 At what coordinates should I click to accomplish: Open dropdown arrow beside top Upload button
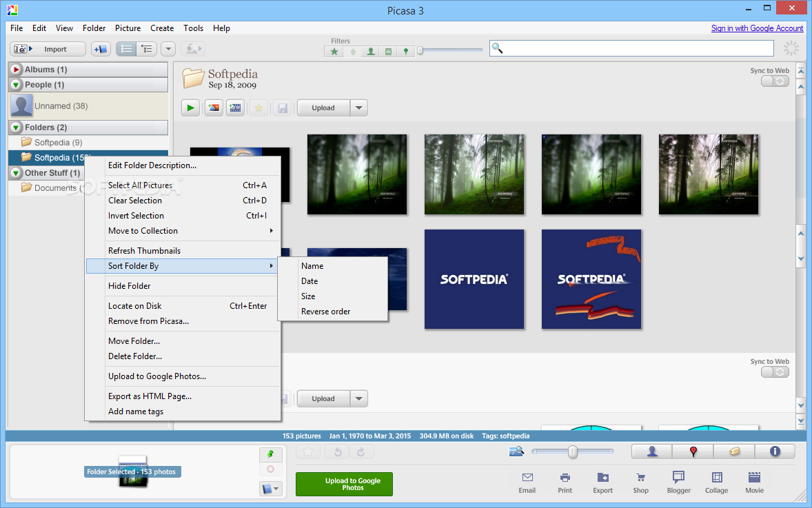click(359, 108)
